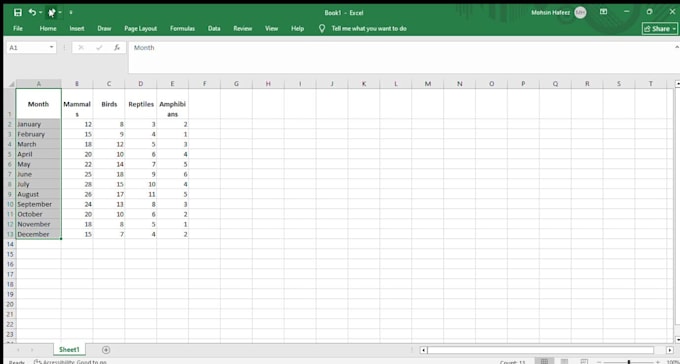This screenshot has height=364, width=680.
Task: Select the August Reptiles value 11
Action: coord(141,194)
